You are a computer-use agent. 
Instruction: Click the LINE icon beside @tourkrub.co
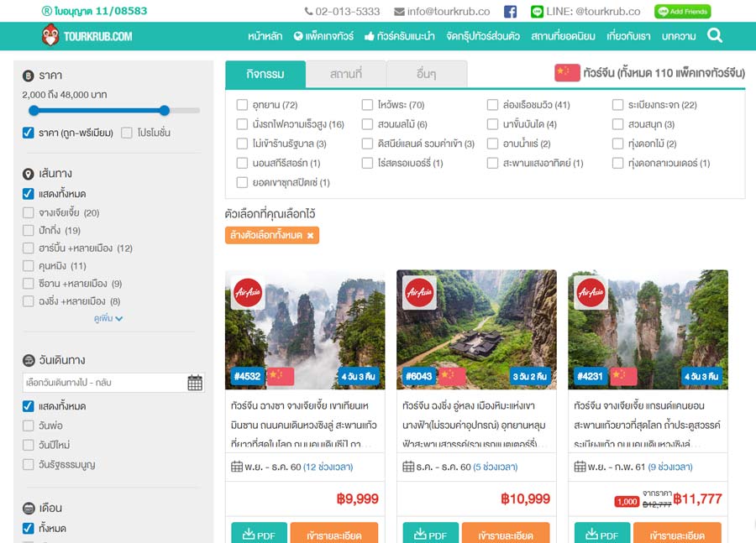coord(538,12)
